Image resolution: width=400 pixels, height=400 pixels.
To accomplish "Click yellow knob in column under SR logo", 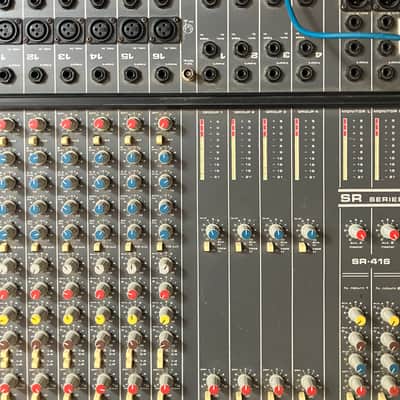I will point(357,316).
